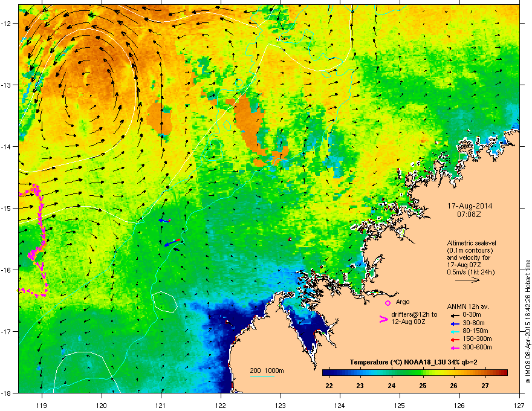The height and width of the screenshot is (411, 532).
Task: Click the longitude axis label '123'
Action: 281,405
